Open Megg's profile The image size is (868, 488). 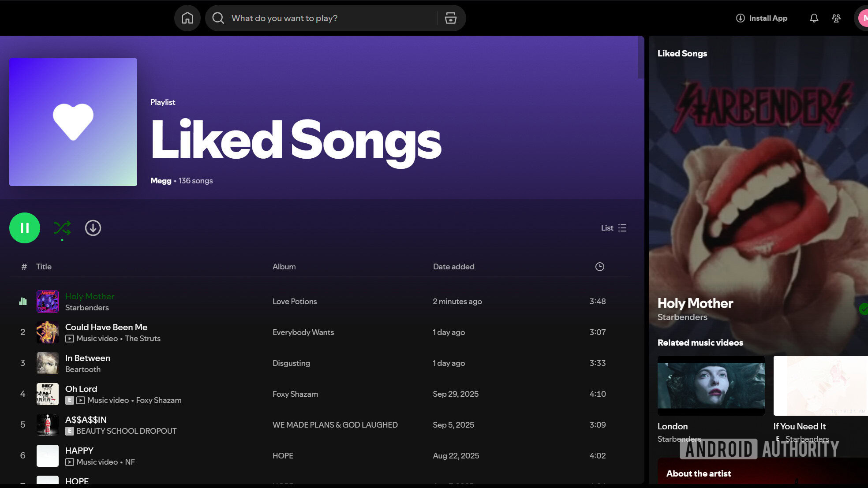pyautogui.click(x=161, y=181)
